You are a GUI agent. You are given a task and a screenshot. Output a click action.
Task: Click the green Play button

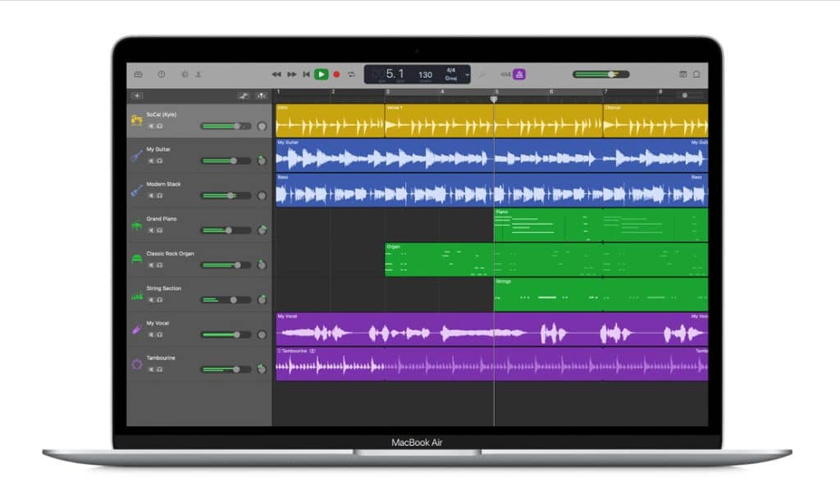[322, 75]
